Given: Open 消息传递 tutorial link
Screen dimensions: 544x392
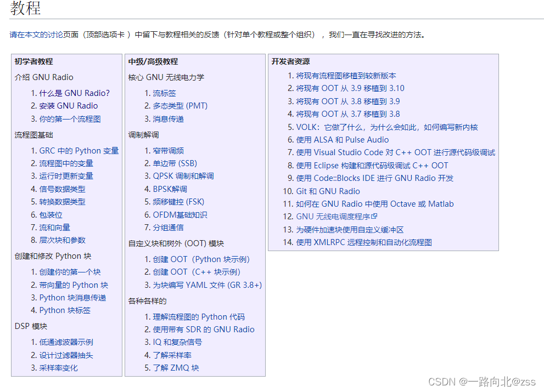Looking at the screenshot, I should coord(169,119).
